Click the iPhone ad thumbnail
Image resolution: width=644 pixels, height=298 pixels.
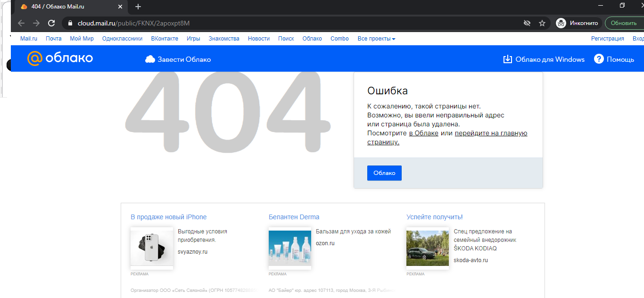tap(152, 248)
